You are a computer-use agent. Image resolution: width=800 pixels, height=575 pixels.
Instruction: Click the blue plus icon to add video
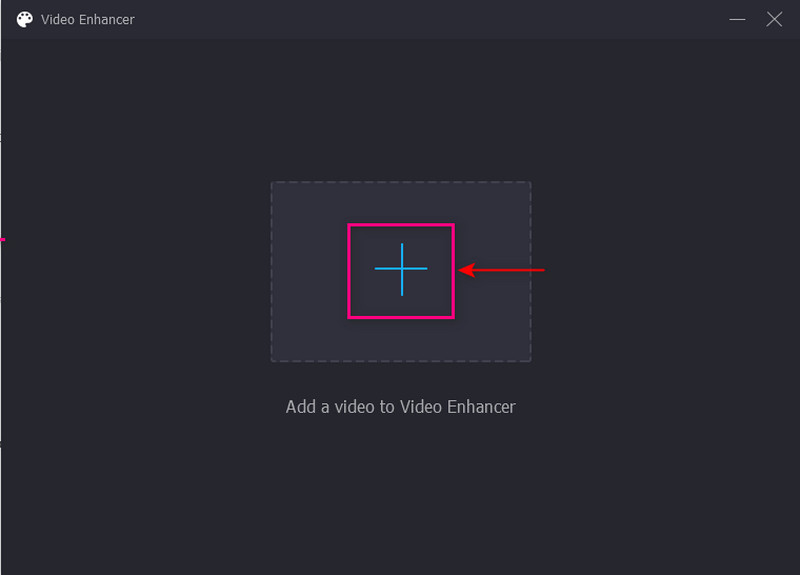coord(401,269)
